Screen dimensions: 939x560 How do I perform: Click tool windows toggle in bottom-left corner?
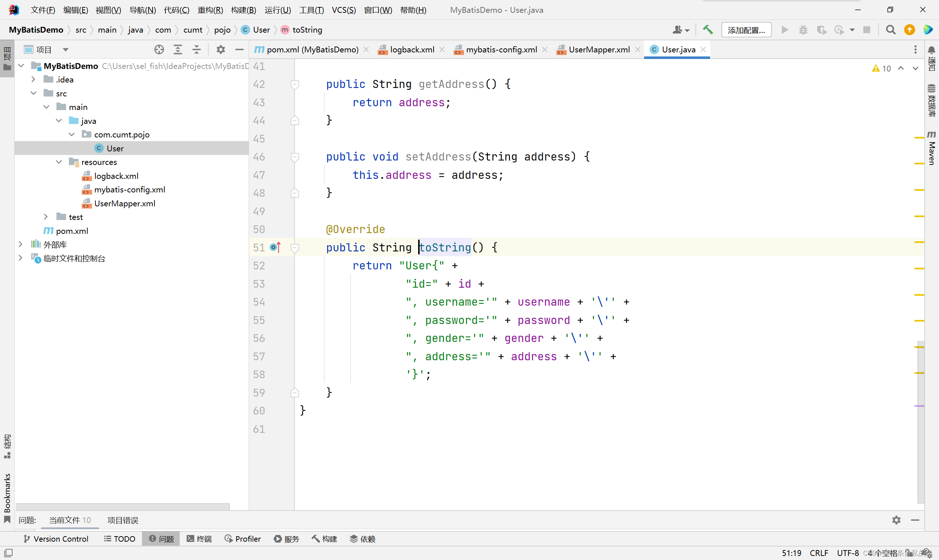pos(8,553)
